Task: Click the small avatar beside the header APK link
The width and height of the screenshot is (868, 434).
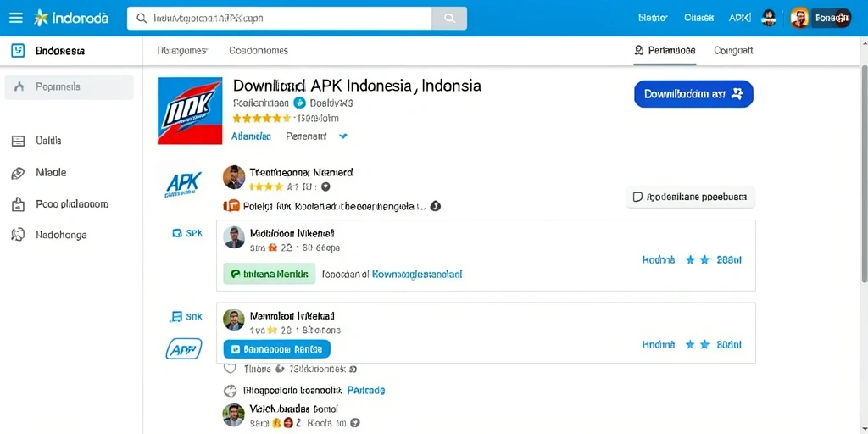Action: (x=768, y=18)
